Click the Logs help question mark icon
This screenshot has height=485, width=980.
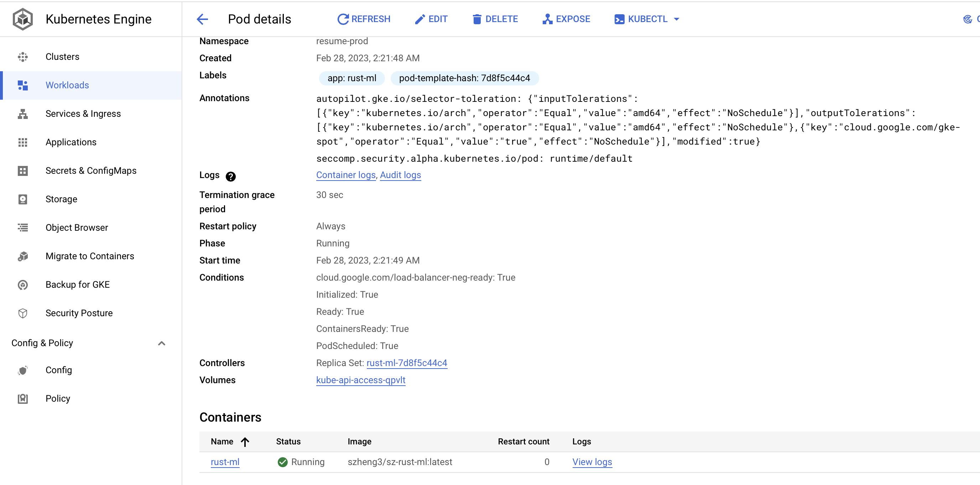tap(230, 176)
